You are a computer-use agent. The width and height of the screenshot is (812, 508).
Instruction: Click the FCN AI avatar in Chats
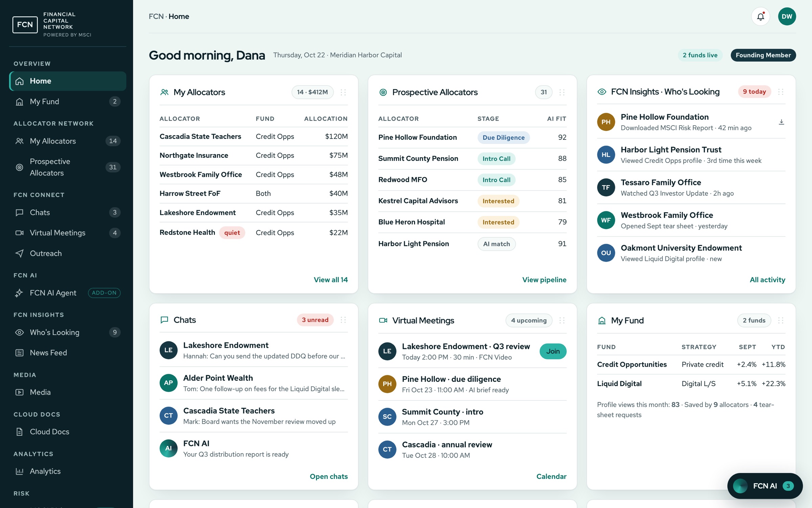168,448
